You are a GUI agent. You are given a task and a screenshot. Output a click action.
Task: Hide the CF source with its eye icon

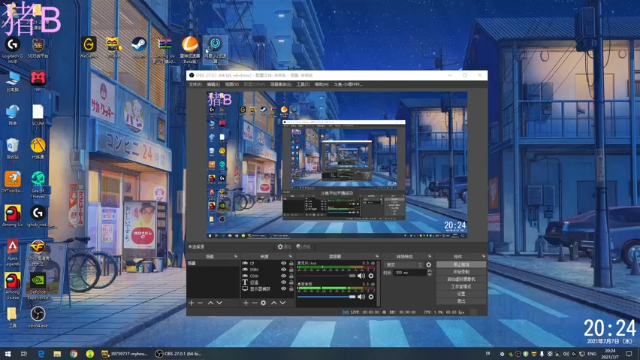[x=284, y=263]
